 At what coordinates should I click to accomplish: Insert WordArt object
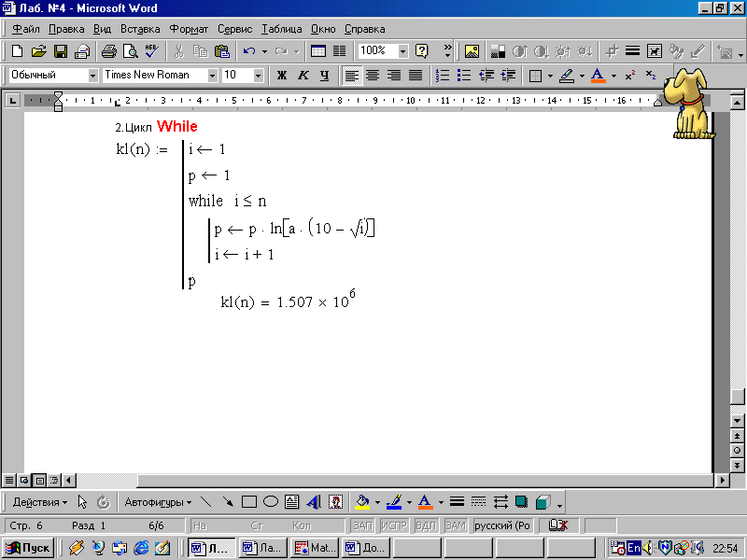point(314,502)
